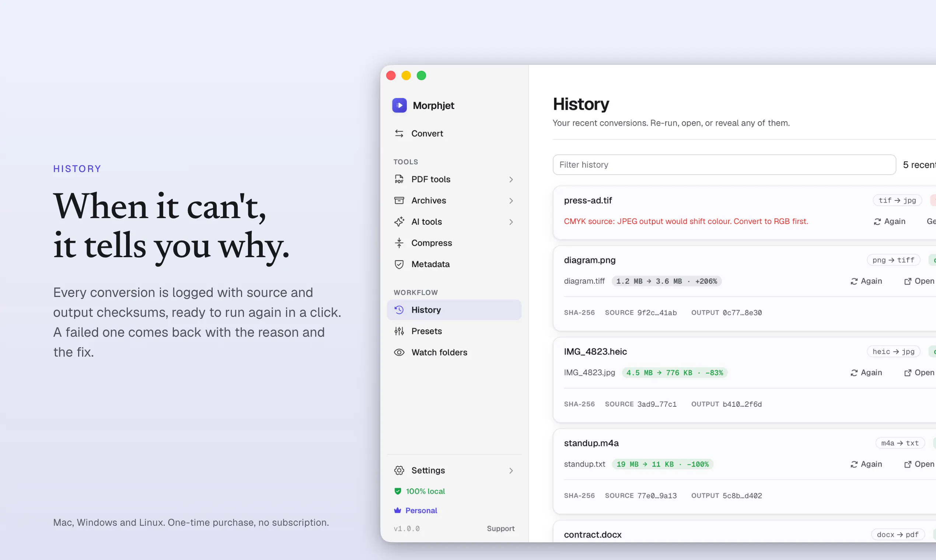Click the Metadata shield icon

(x=399, y=264)
